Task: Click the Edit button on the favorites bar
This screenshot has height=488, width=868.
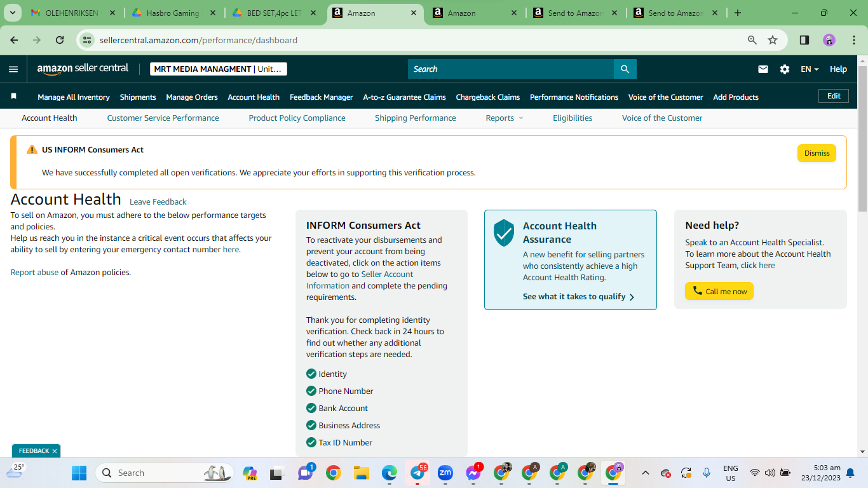Action: (x=834, y=96)
